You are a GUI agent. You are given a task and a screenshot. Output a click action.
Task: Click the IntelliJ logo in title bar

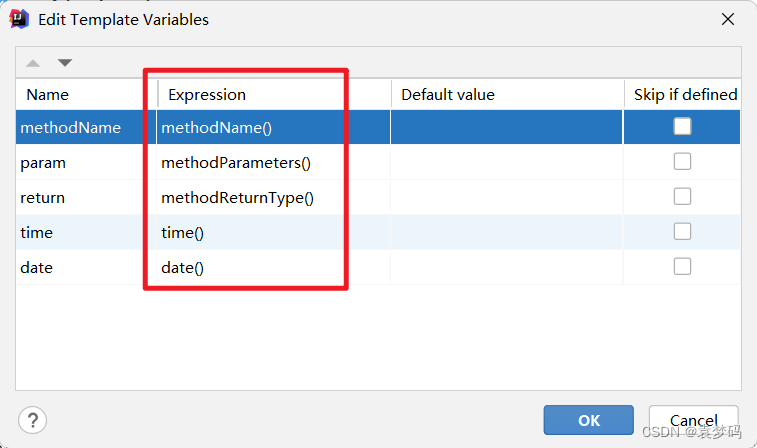click(x=18, y=19)
